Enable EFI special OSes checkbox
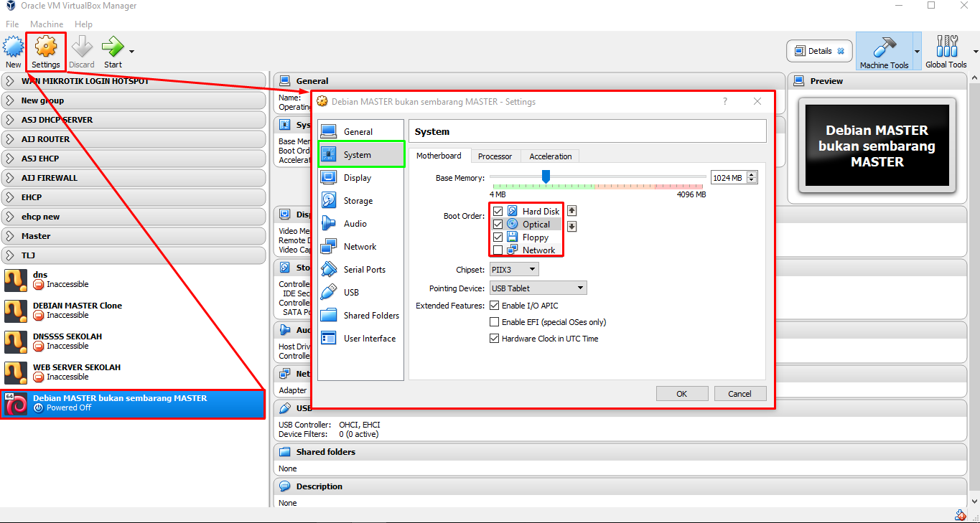Viewport: 980px width, 523px height. click(x=494, y=322)
